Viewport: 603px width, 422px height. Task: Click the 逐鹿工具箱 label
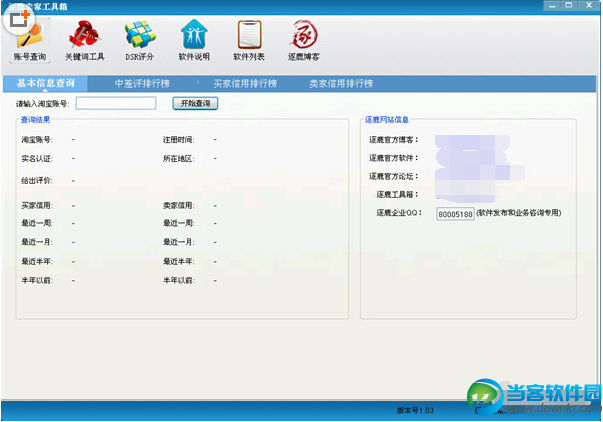(x=397, y=194)
